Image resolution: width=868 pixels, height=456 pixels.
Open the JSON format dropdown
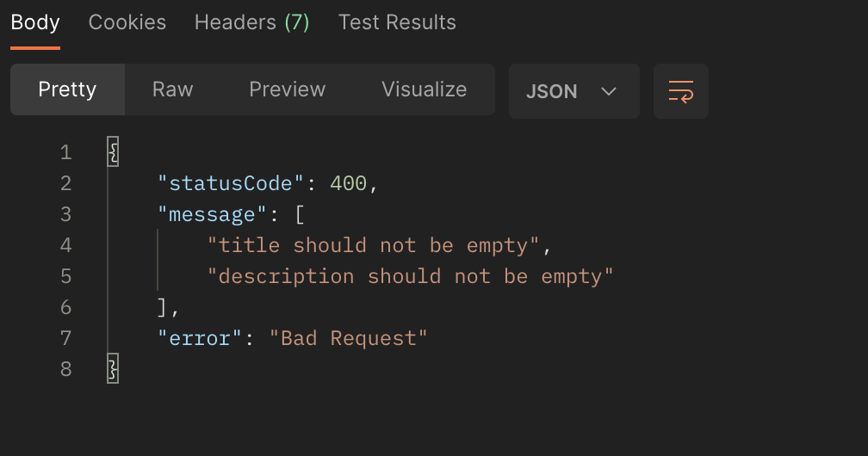574,91
